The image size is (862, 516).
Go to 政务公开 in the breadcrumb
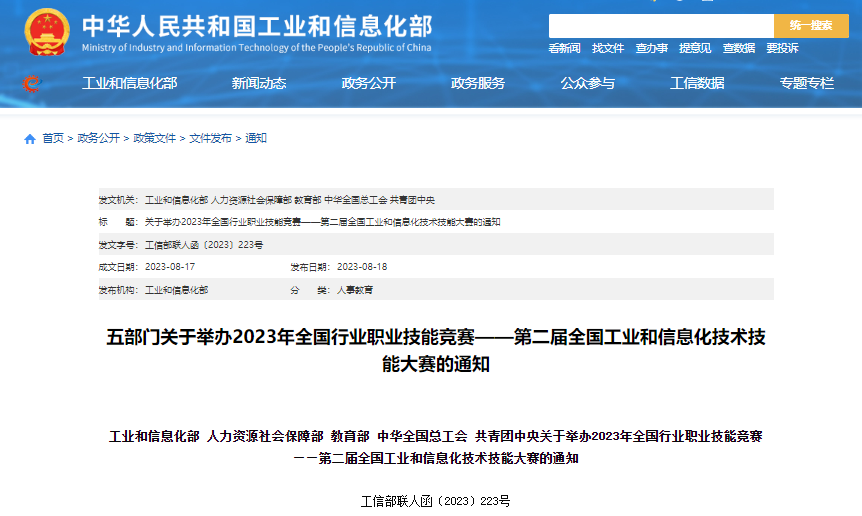pyautogui.click(x=98, y=138)
